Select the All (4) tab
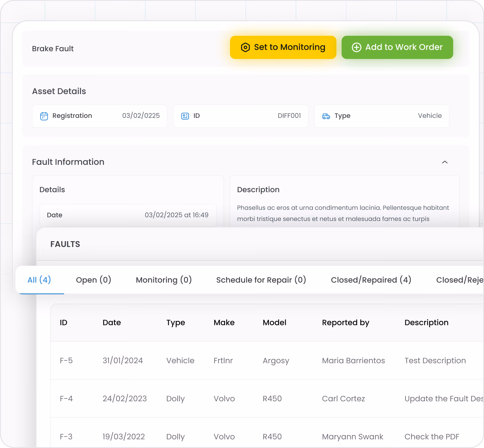This screenshot has width=484, height=448. click(39, 280)
